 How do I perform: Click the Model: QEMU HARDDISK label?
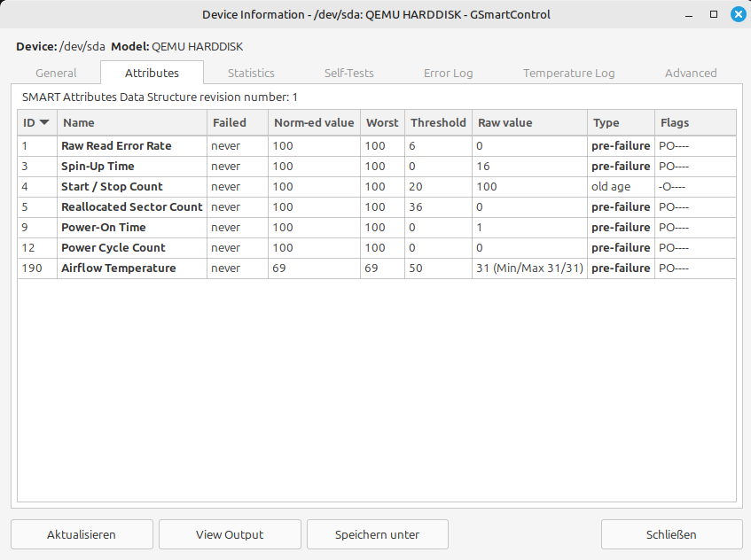177,46
